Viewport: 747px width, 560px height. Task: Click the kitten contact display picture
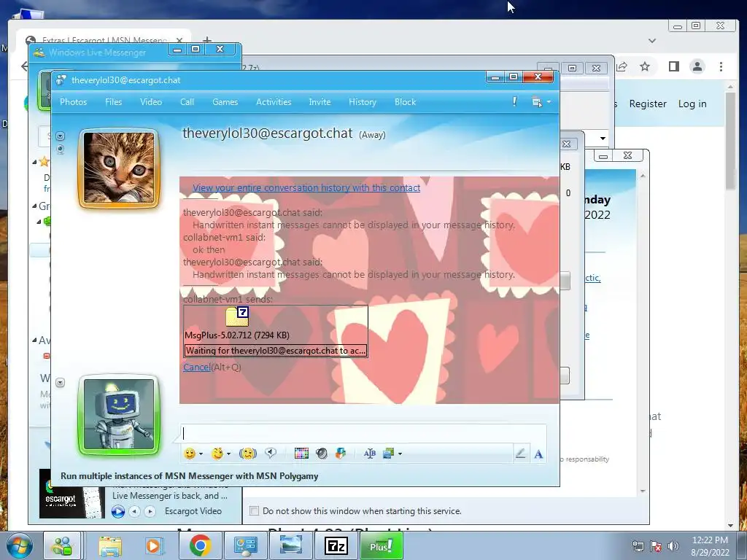click(x=119, y=168)
